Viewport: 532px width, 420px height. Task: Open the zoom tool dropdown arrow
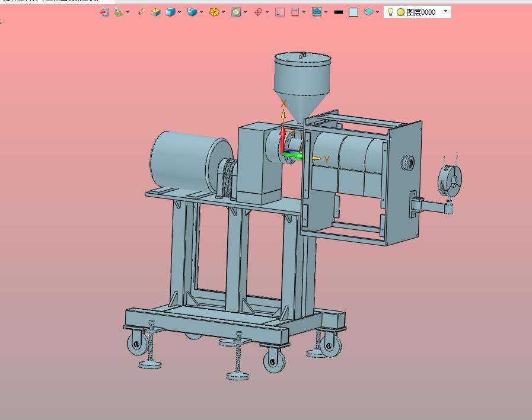pos(246,12)
